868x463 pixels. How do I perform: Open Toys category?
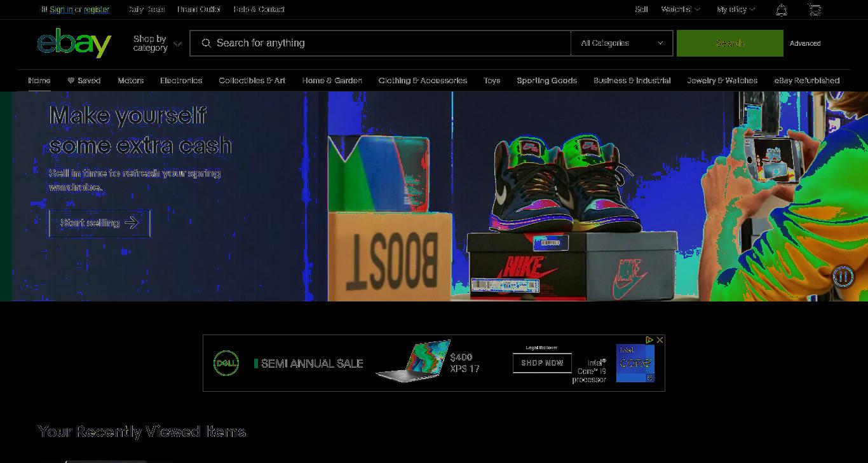492,81
